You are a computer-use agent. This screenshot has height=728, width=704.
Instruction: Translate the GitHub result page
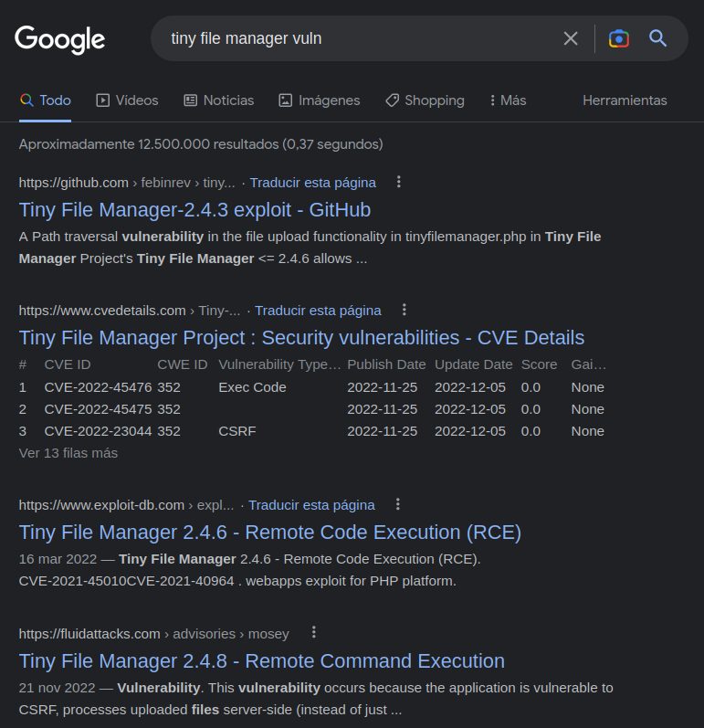coord(313,183)
